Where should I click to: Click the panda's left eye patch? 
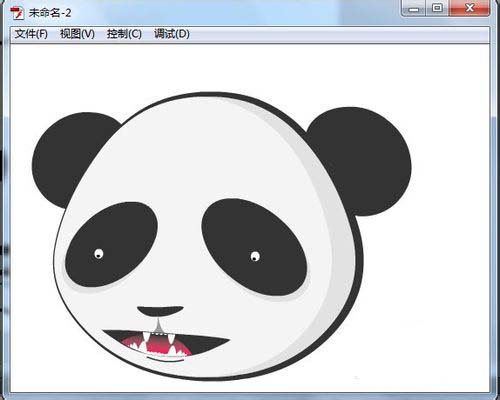point(111,244)
